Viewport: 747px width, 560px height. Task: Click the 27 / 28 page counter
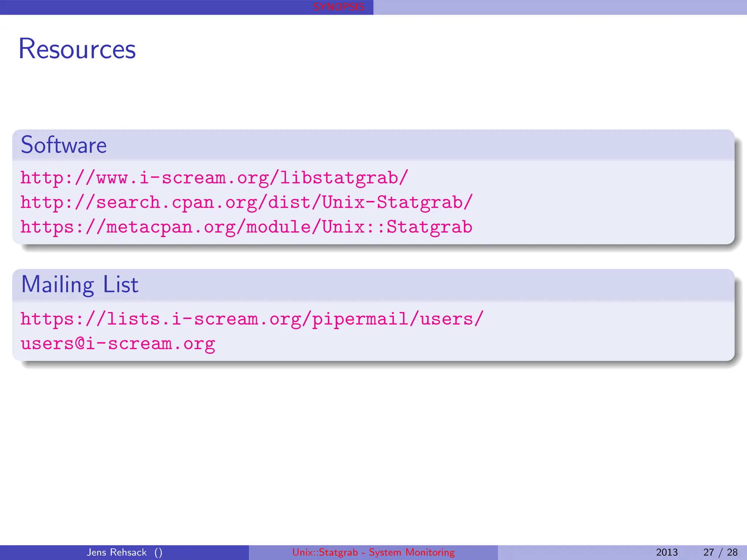720,552
